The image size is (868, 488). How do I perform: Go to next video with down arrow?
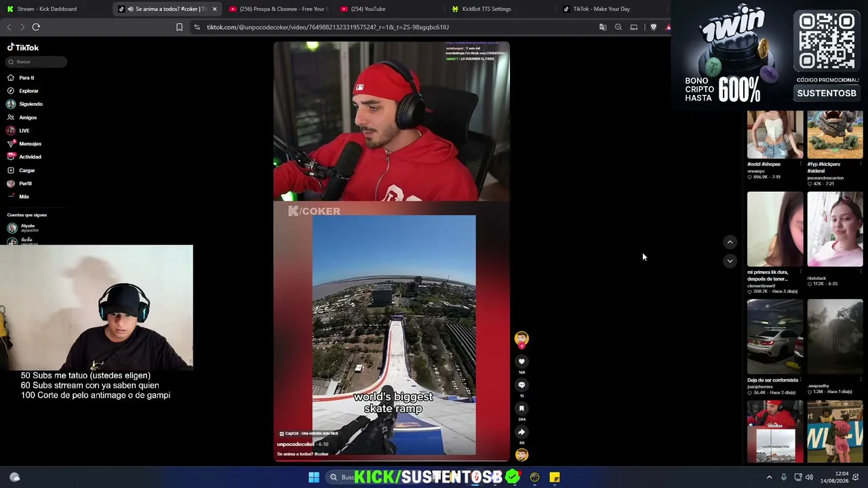click(x=730, y=260)
